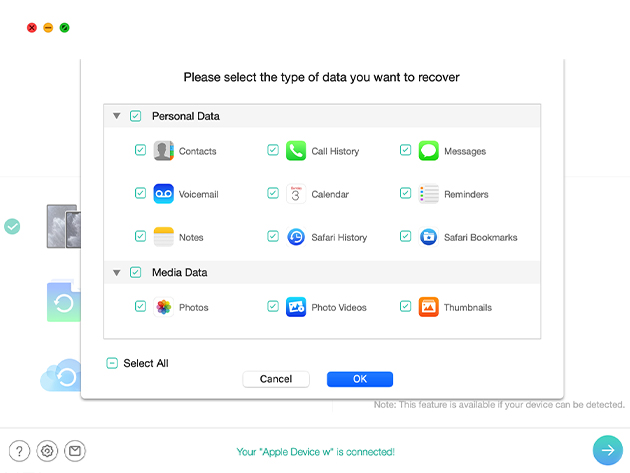Uncheck the Notes checkbox
630x473 pixels.
[140, 236]
